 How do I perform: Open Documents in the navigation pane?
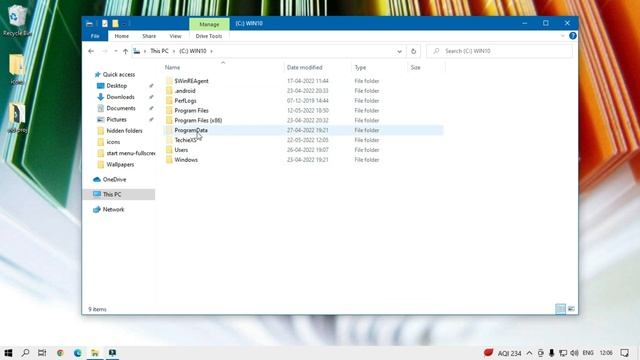pyautogui.click(x=121, y=108)
